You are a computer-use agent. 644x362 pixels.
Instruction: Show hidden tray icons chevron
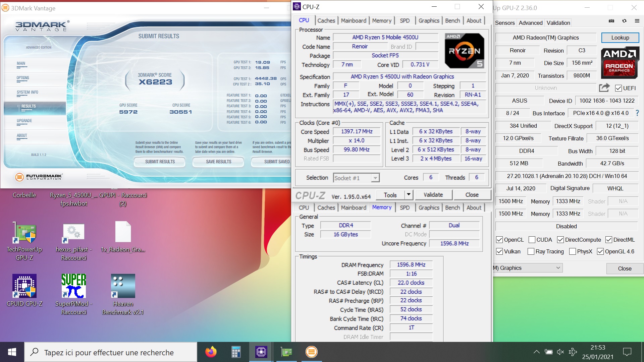coord(536,352)
